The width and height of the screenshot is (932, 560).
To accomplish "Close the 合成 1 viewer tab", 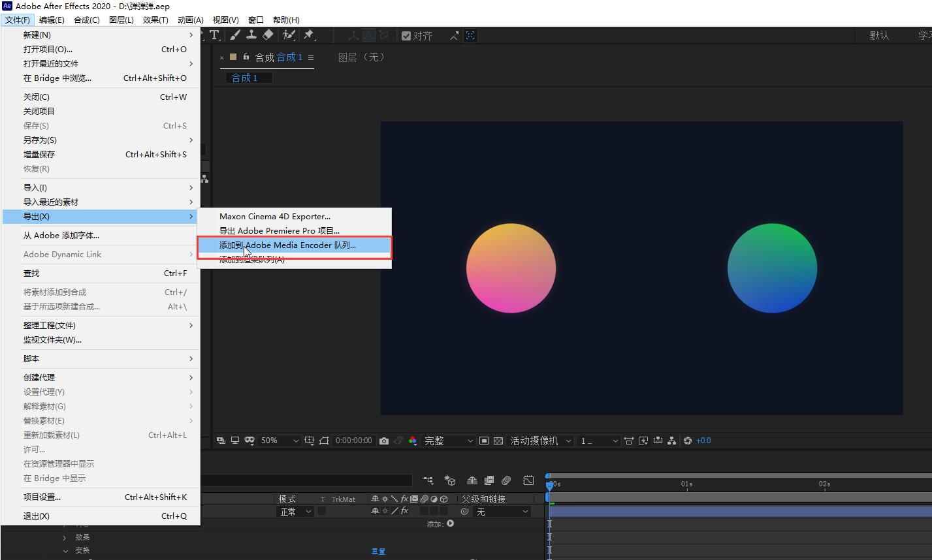I will (x=221, y=57).
